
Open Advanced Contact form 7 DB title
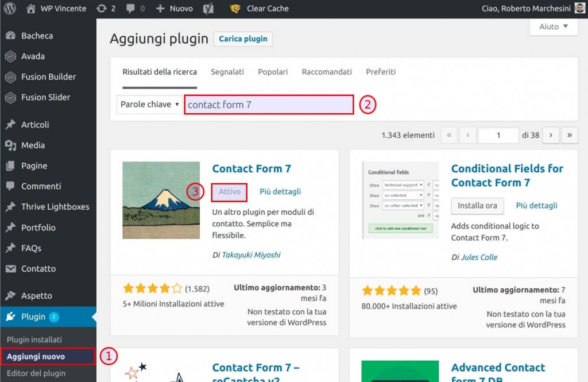[x=498, y=372]
